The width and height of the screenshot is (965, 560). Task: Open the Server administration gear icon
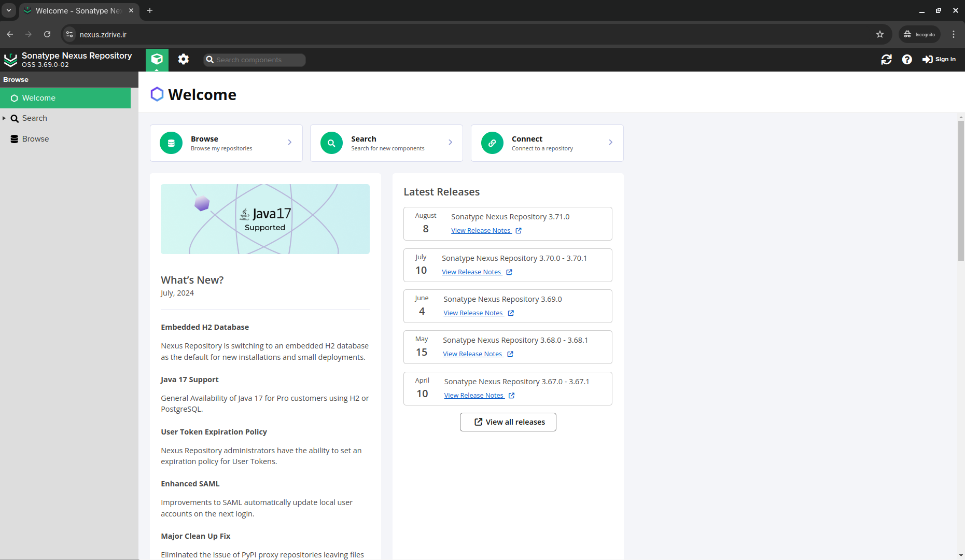(x=184, y=60)
